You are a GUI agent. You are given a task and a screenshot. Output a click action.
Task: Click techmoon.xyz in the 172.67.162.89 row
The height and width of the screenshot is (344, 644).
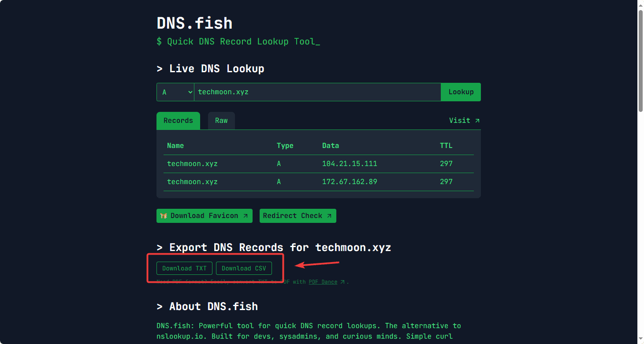click(192, 182)
